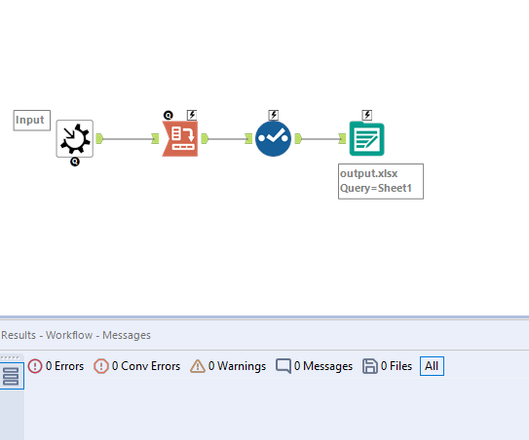Screen dimensions: 529x440
Task: Open the messages list view icon
Action: (11, 376)
